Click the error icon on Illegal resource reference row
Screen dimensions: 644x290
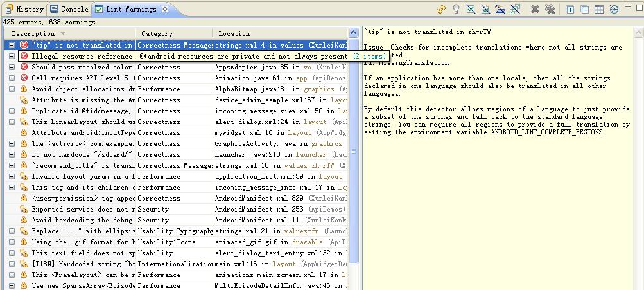pyautogui.click(x=24, y=56)
